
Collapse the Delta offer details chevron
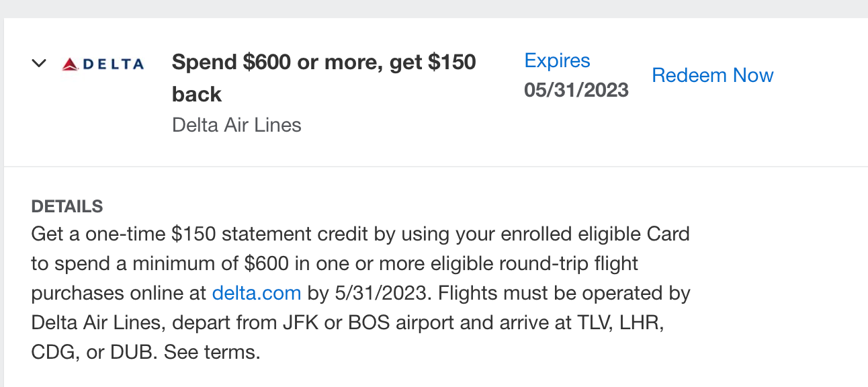(39, 64)
